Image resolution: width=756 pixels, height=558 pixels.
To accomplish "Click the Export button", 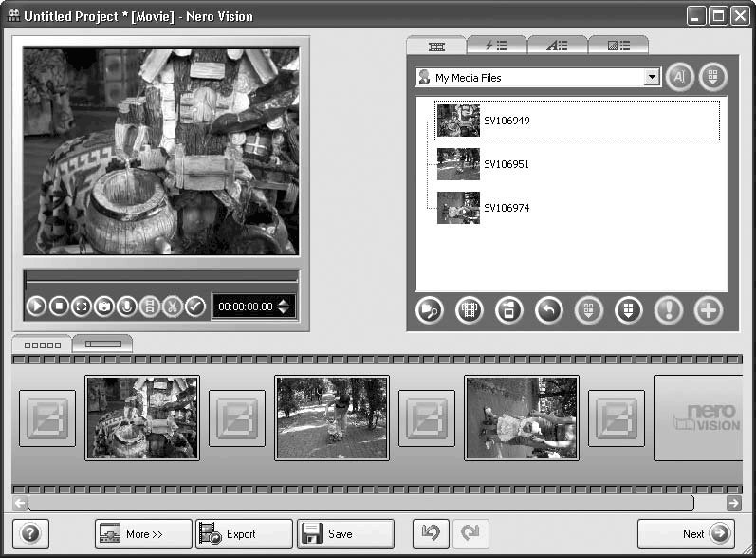I will (x=244, y=534).
